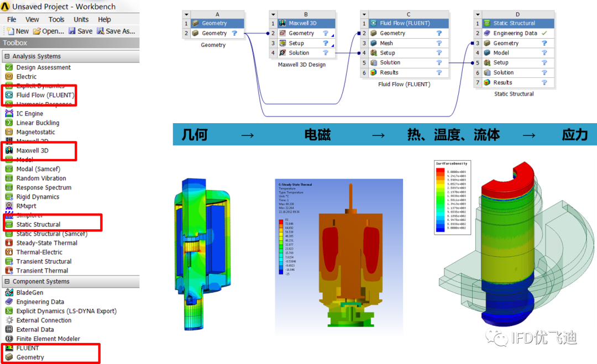Select Magnetostatic toolbox icon
The image size is (597, 364).
pos(9,132)
